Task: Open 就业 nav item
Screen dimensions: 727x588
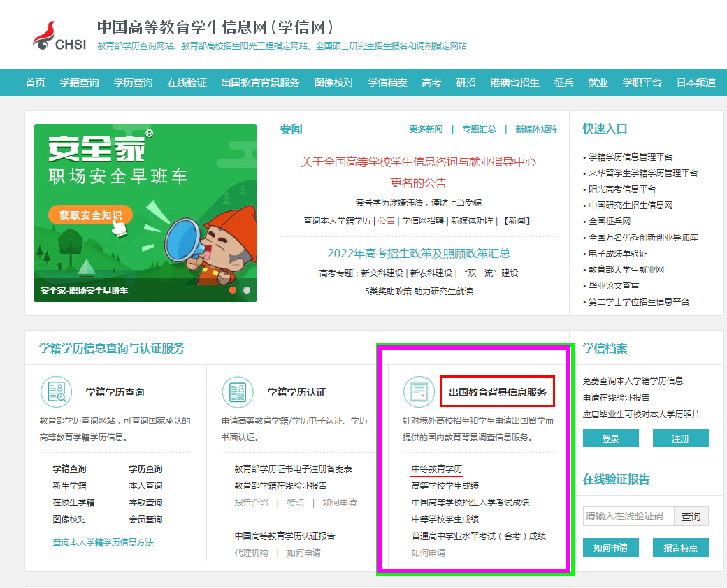Action: (598, 83)
